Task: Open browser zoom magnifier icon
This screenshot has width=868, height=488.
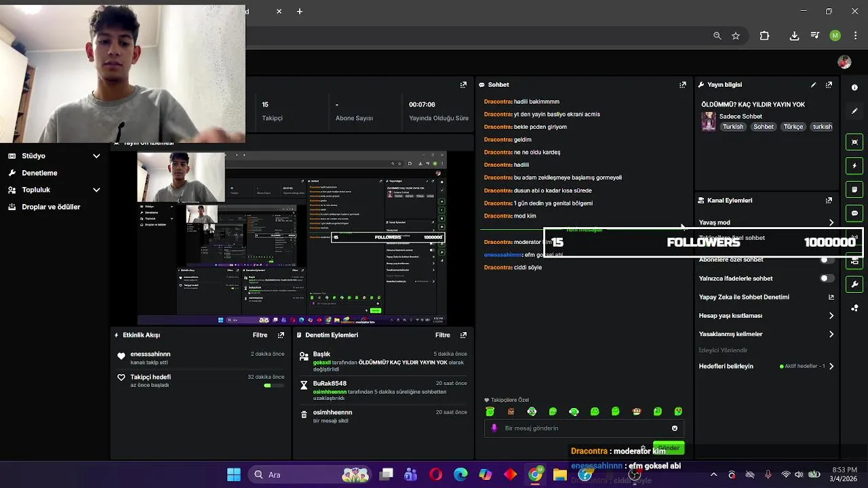Action: coord(717,36)
